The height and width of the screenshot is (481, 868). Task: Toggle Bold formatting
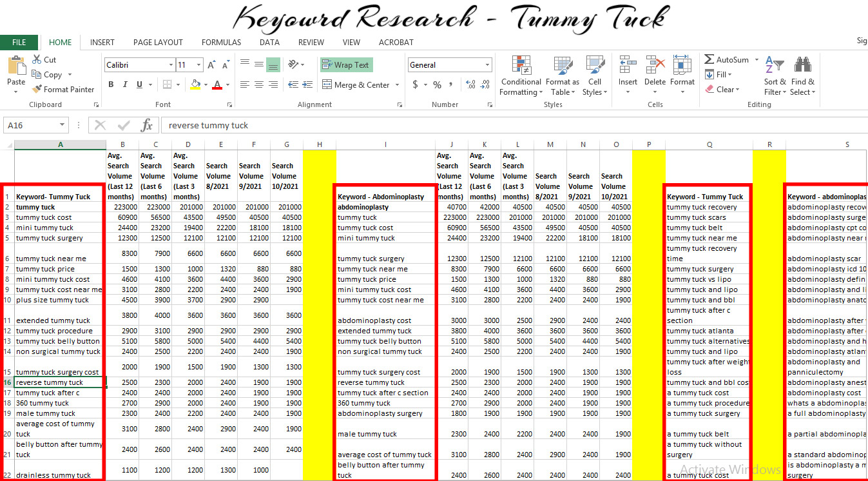coord(111,84)
